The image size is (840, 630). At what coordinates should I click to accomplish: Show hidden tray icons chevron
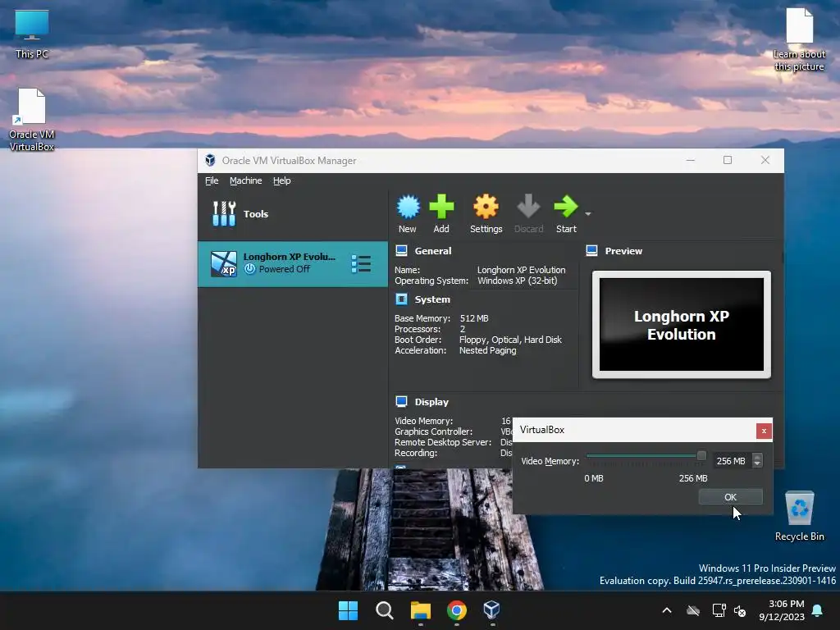(667, 610)
